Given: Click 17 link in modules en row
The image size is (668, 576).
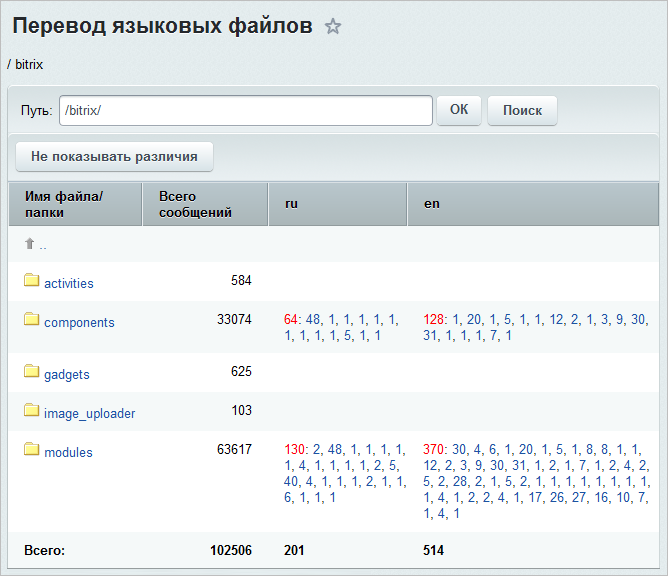Looking at the screenshot, I should [x=536, y=498].
